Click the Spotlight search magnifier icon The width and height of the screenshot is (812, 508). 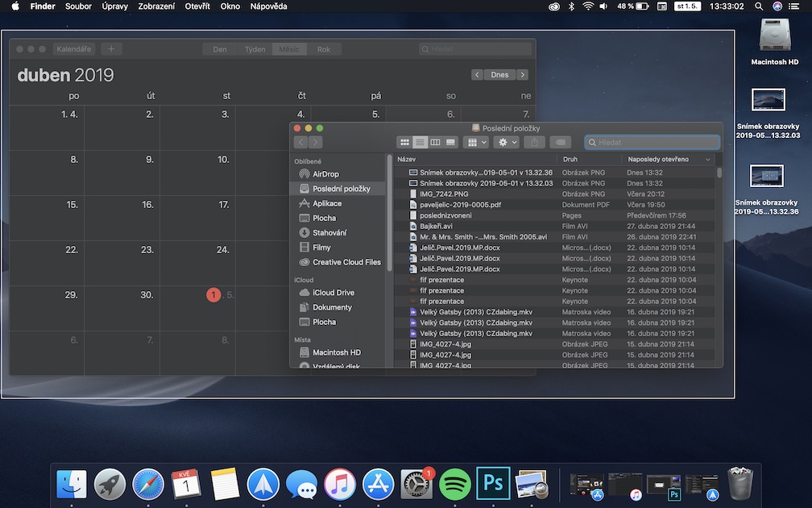click(759, 6)
